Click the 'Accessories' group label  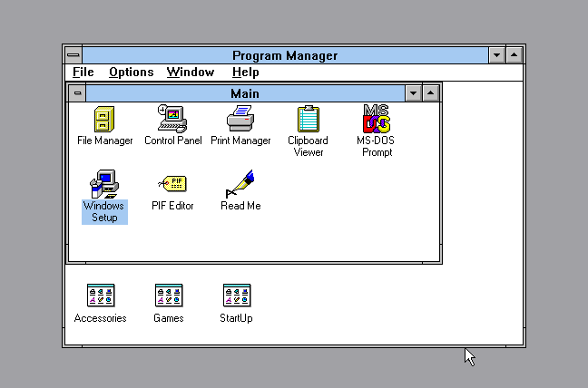pyautogui.click(x=100, y=318)
